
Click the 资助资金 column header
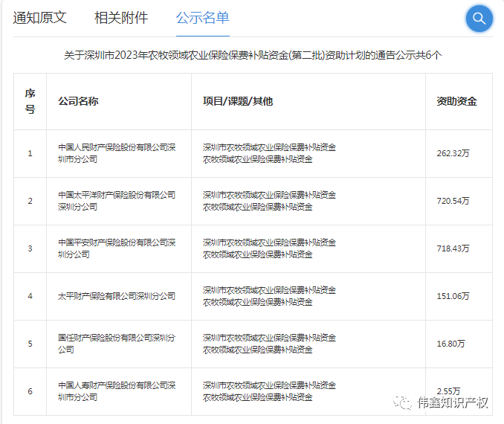(456, 101)
